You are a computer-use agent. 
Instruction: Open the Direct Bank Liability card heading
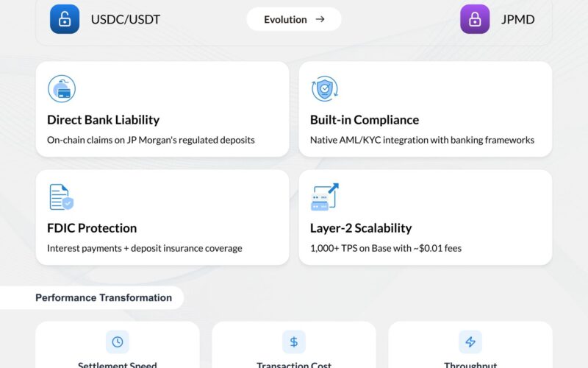point(104,120)
